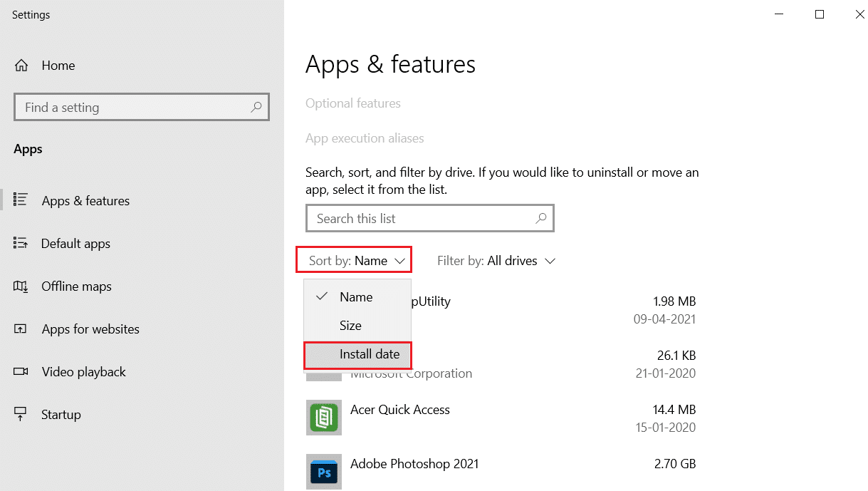
Task: Click the magnifier icon in Find a setting
Action: coord(256,107)
